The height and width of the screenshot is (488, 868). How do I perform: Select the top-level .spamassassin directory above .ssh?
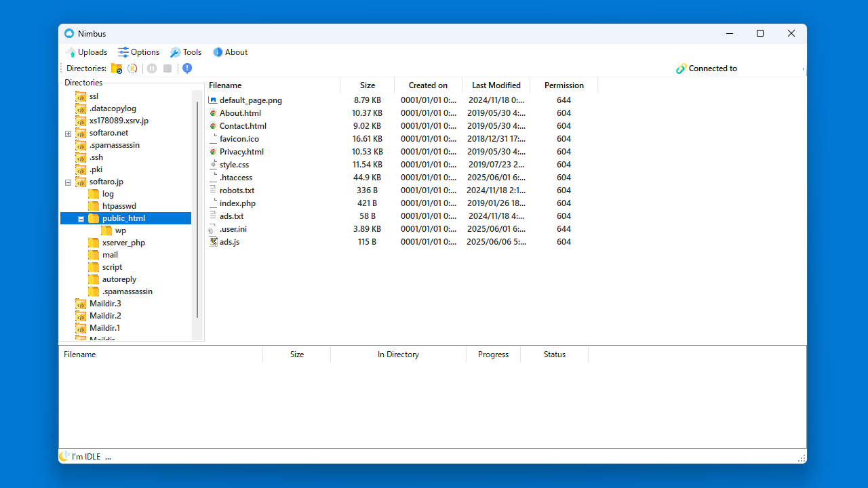[x=115, y=145]
